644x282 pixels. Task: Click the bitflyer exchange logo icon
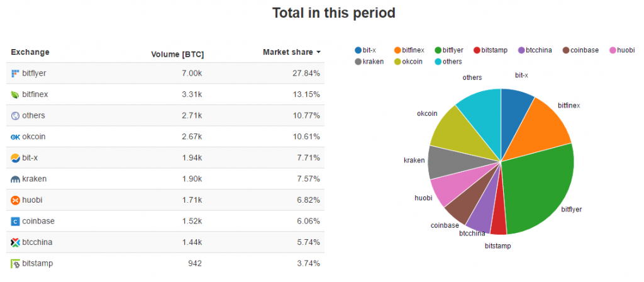point(16,74)
